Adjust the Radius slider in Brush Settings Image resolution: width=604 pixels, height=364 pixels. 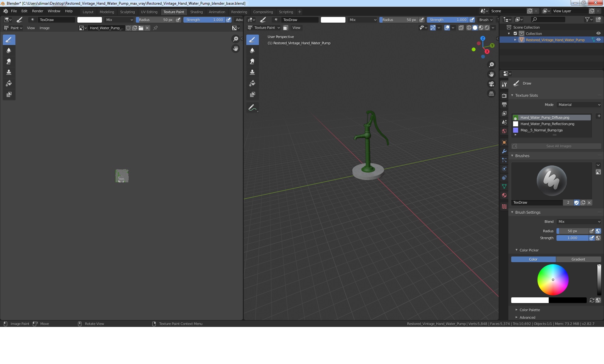click(x=572, y=231)
